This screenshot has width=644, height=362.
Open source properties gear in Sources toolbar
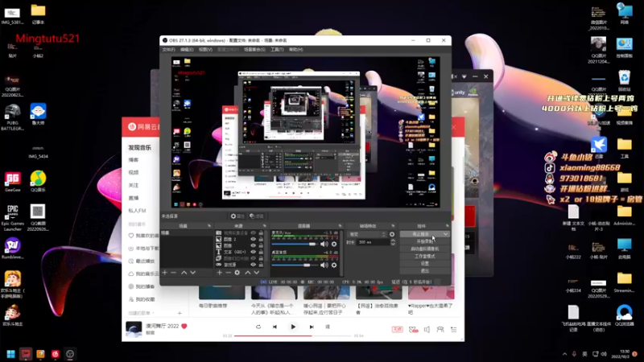click(237, 273)
